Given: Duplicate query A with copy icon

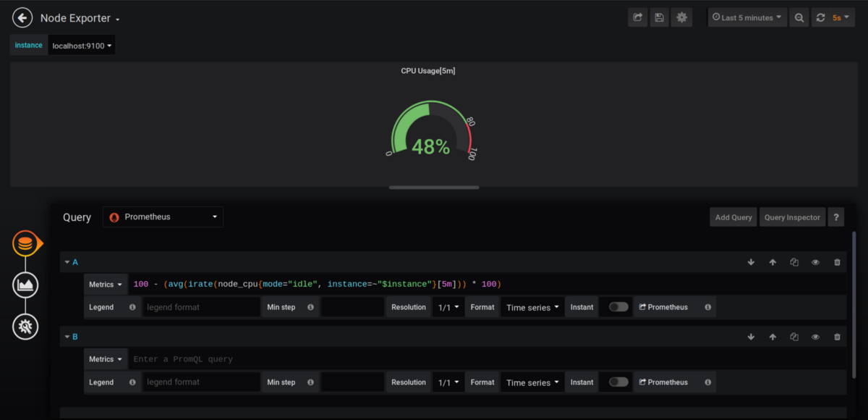Looking at the screenshot, I should [x=794, y=262].
